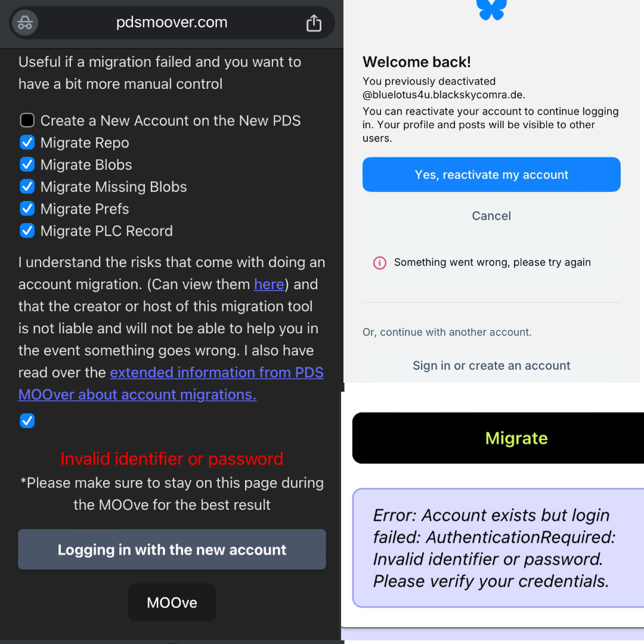Click the MOOve button

[x=172, y=602]
